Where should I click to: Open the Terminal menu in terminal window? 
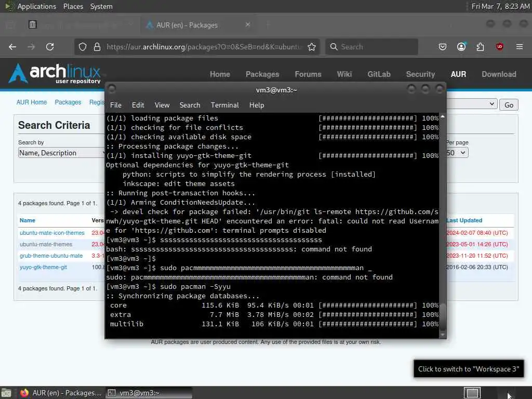tap(224, 105)
